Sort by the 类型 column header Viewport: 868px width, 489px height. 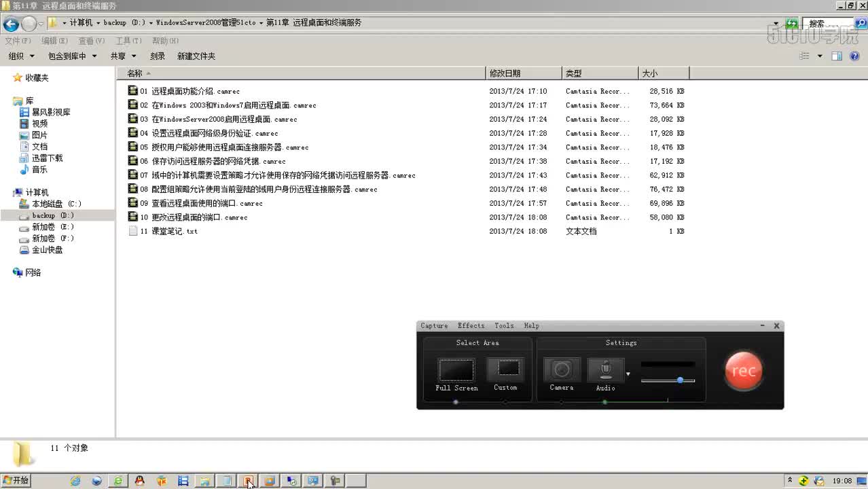tap(600, 73)
